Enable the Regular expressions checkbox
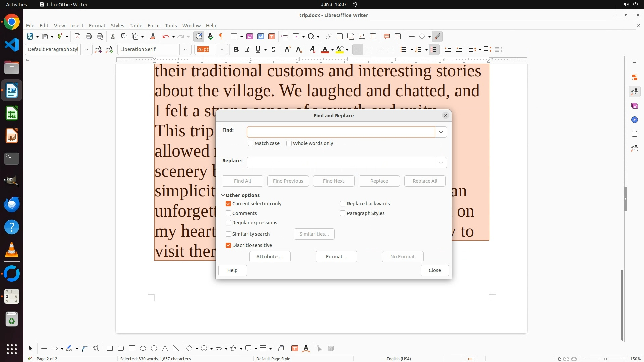Screen dimensions: 644x362 pyautogui.click(x=228, y=223)
